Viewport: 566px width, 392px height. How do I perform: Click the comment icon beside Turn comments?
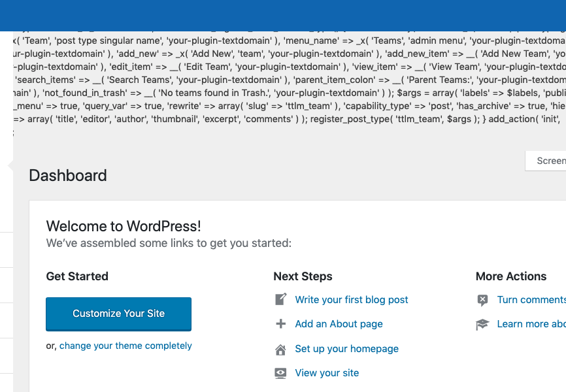[x=482, y=300]
